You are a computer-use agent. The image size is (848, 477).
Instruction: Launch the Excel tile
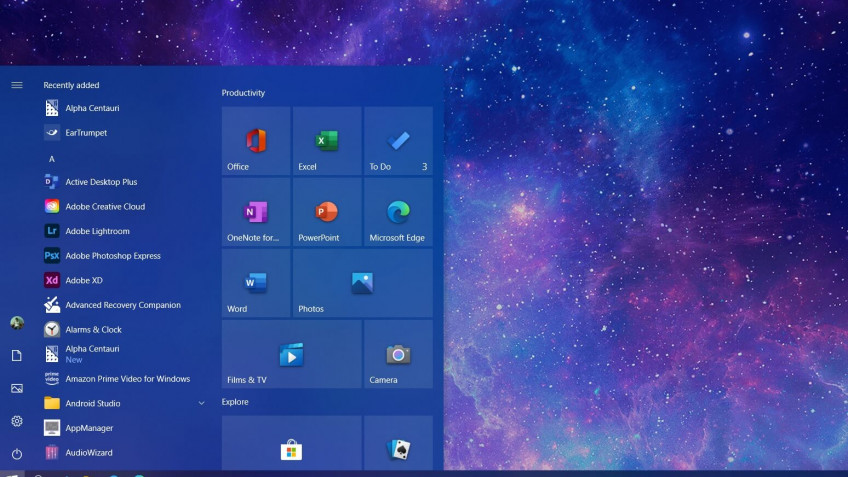tap(327, 141)
